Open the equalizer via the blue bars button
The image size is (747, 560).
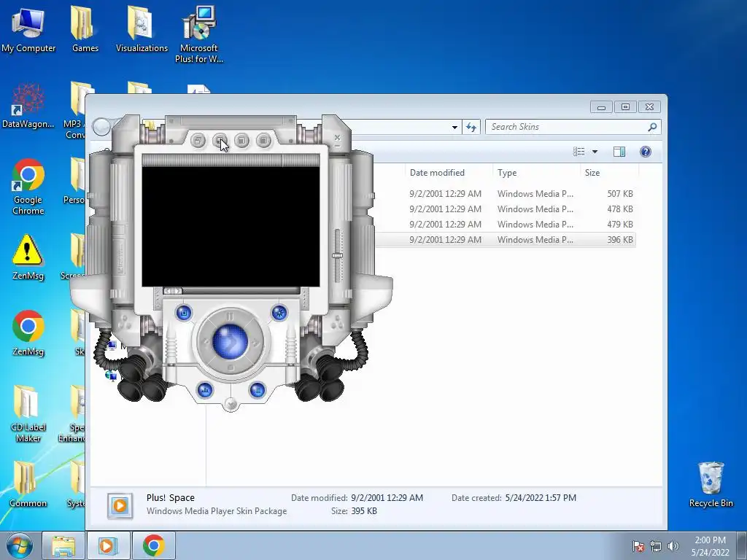pyautogui.click(x=205, y=390)
